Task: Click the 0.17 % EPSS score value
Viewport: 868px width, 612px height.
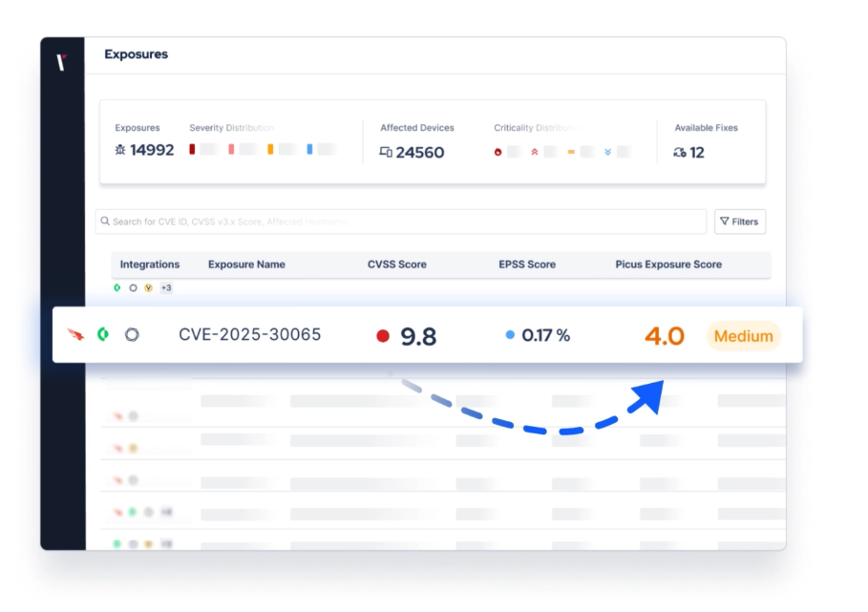Action: pyautogui.click(x=546, y=335)
